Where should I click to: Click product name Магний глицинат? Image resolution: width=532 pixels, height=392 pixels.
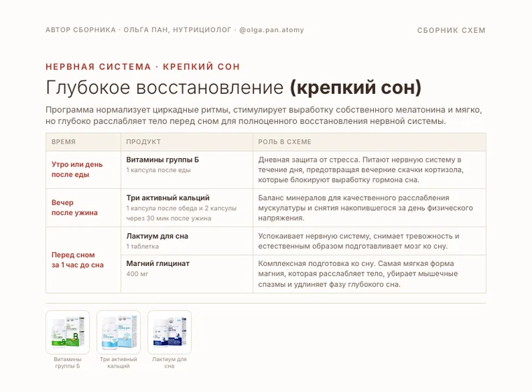pyautogui.click(x=157, y=263)
